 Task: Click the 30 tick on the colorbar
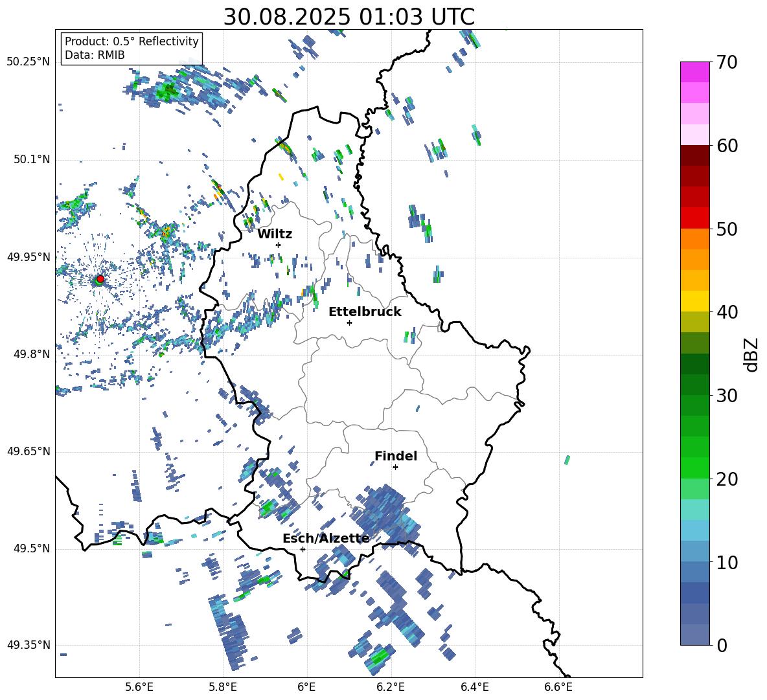726,395
